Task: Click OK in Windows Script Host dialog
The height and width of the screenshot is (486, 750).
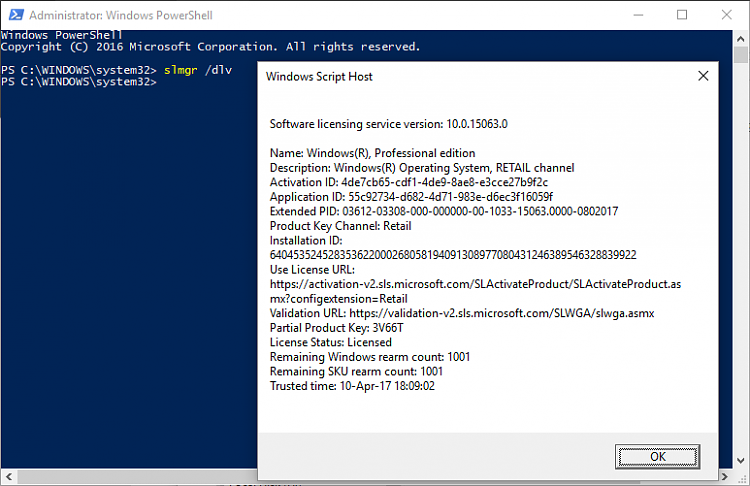Action: (657, 456)
